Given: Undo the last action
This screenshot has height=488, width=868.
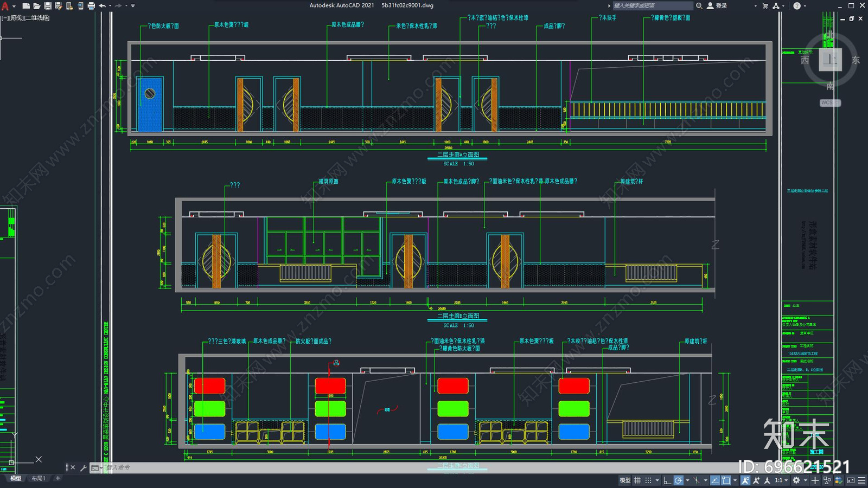Looking at the screenshot, I should click(102, 6).
